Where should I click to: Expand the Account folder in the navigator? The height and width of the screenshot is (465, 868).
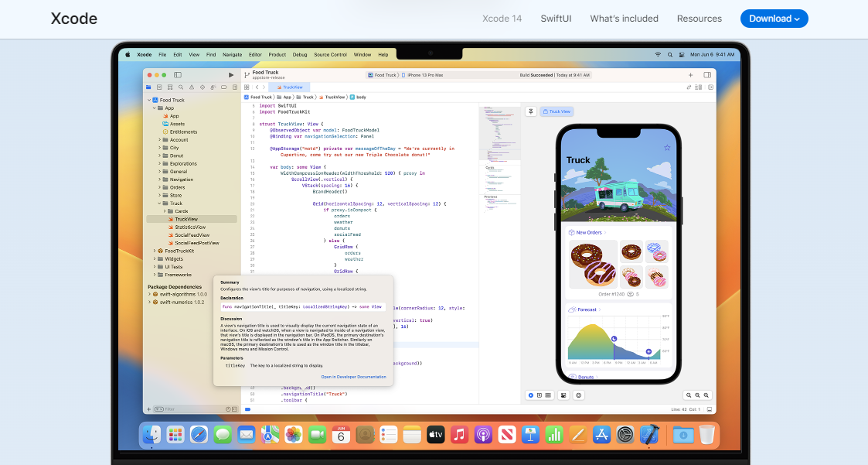click(x=159, y=140)
